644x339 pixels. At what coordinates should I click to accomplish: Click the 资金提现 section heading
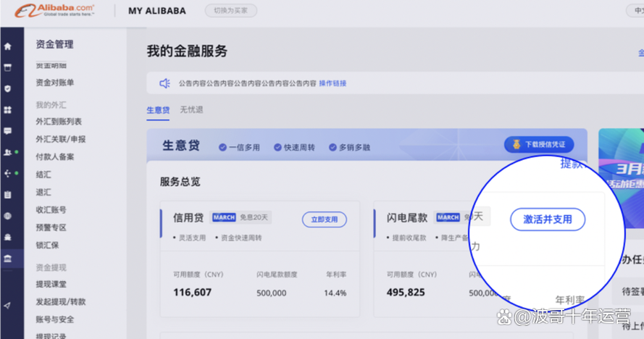[51, 268]
